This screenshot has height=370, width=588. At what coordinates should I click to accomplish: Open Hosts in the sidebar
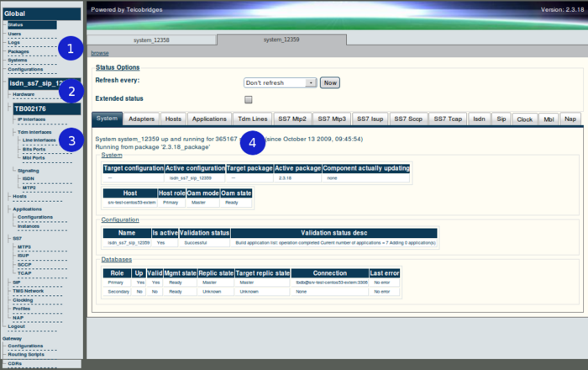[19, 196]
